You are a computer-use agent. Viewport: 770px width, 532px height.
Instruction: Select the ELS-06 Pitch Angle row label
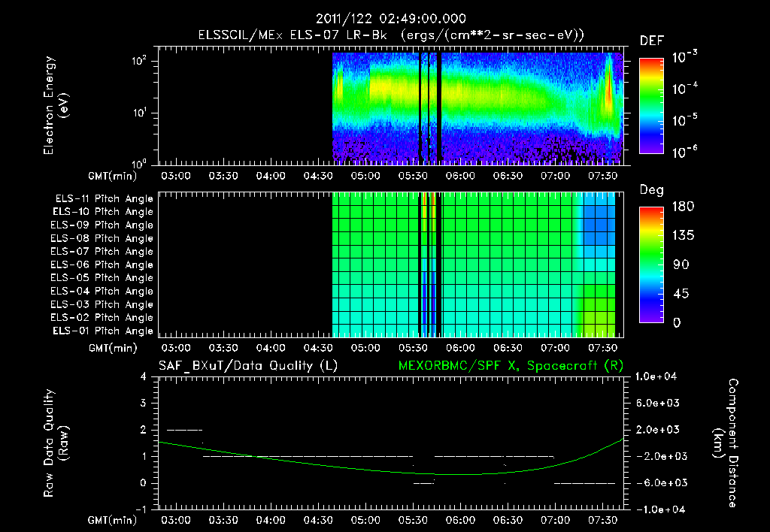[x=102, y=265]
